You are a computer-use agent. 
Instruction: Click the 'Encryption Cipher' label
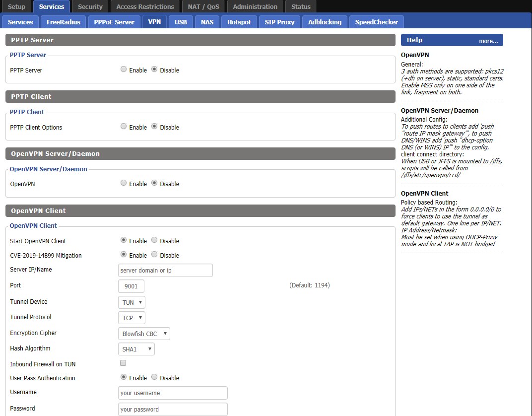click(33, 333)
